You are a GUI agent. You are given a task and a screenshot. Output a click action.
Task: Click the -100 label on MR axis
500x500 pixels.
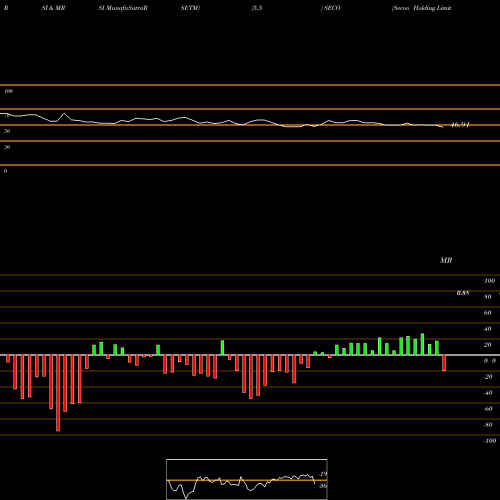(490, 441)
